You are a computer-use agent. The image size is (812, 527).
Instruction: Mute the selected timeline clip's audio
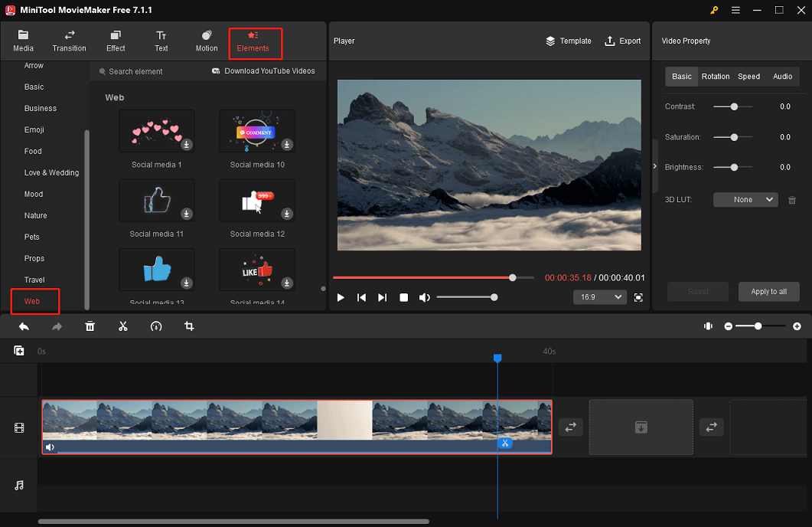pyautogui.click(x=50, y=447)
